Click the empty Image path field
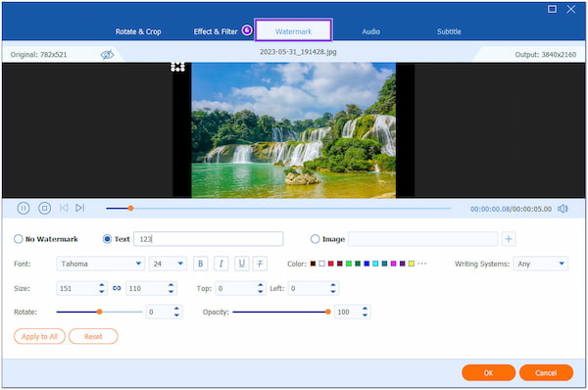This screenshot has width=588, height=390. (423, 239)
